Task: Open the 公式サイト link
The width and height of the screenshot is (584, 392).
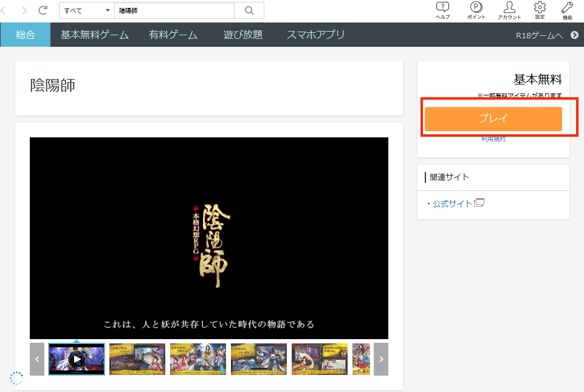Action: coord(453,204)
